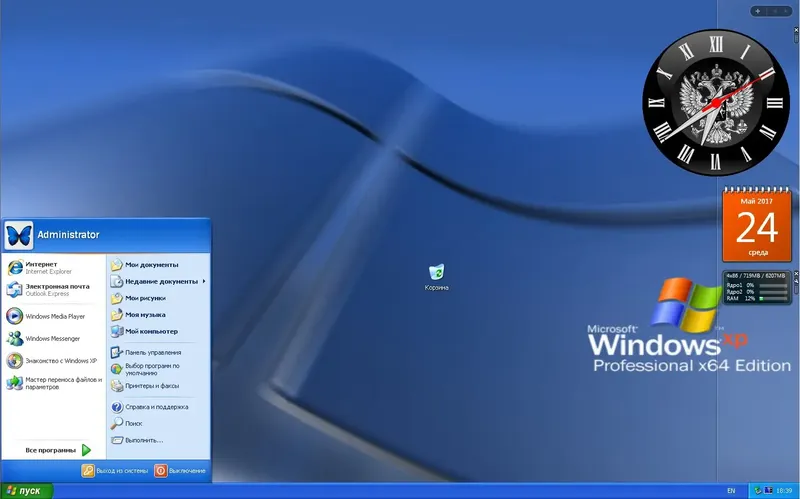This screenshot has width=800, height=499.
Task: Open Мастер переноса файлов и параметров
Action: pyautogui.click(x=54, y=383)
